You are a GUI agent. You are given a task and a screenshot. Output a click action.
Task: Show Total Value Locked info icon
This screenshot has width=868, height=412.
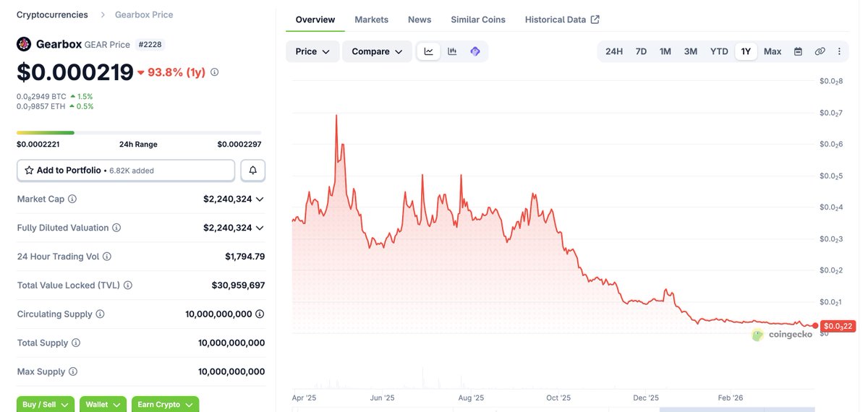(128, 286)
